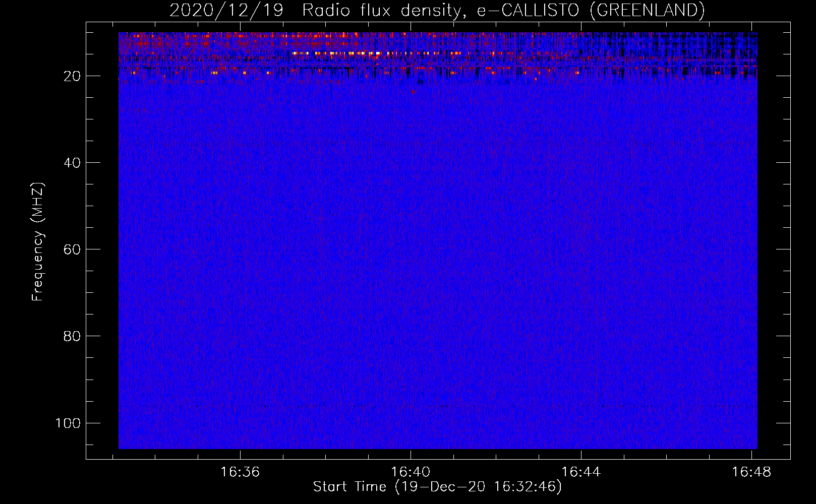Click the 16:40 time tick label
This screenshot has height=504, width=816.
(x=411, y=472)
